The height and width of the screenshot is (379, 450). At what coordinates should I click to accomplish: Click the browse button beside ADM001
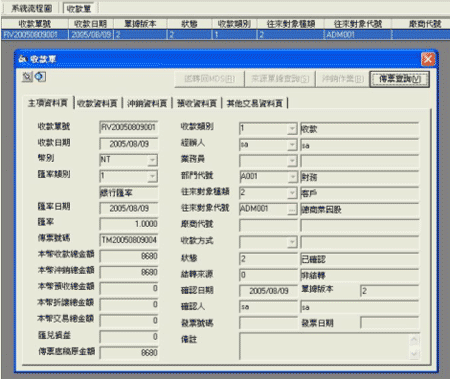point(292,209)
